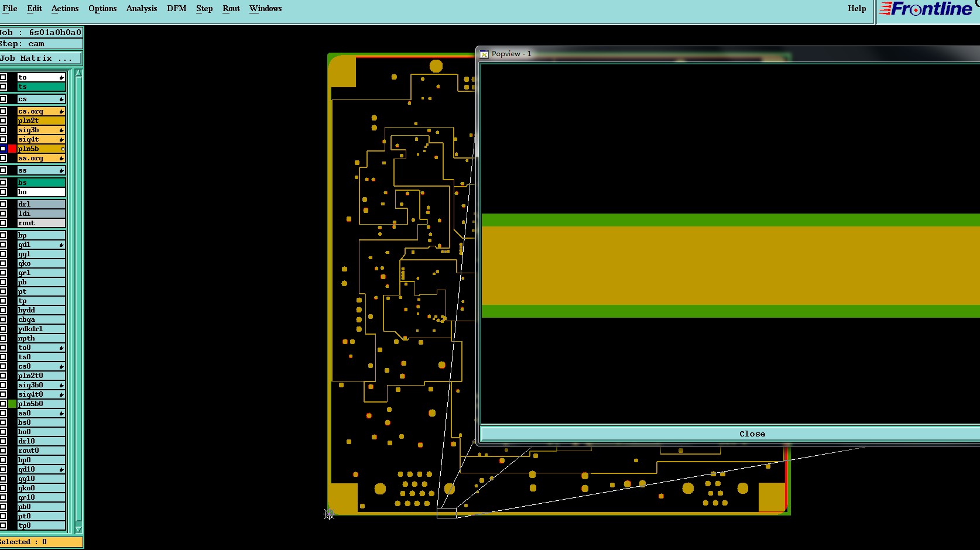Open the Actions menu
This screenshot has width=980, height=550.
65,8
